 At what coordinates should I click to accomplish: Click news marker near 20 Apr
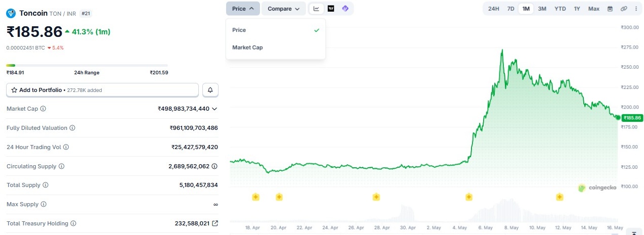point(279,197)
